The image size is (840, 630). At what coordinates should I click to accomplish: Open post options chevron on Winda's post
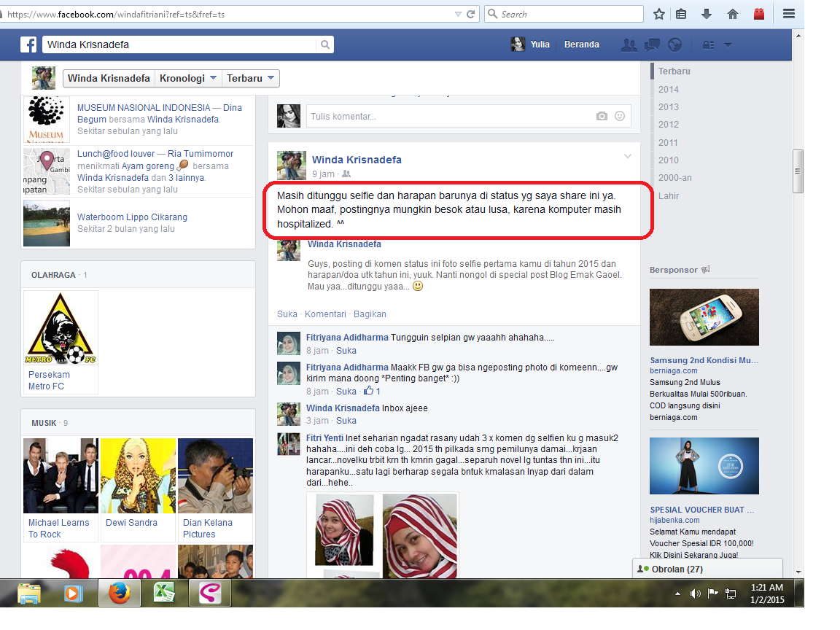coord(627,157)
